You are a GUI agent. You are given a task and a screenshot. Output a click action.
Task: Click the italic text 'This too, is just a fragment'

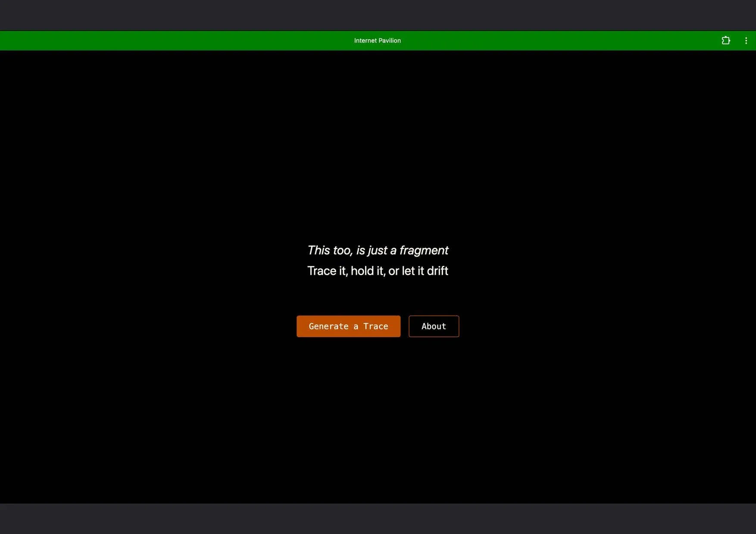pos(378,250)
